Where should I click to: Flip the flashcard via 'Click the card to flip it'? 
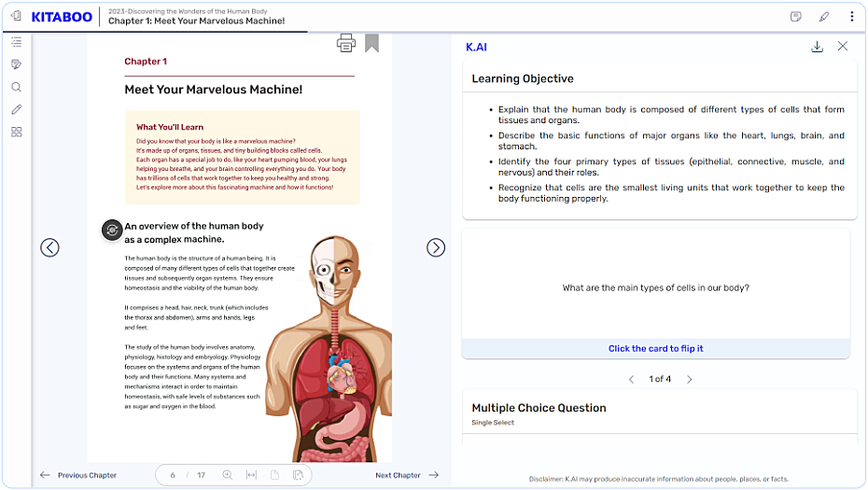click(655, 349)
